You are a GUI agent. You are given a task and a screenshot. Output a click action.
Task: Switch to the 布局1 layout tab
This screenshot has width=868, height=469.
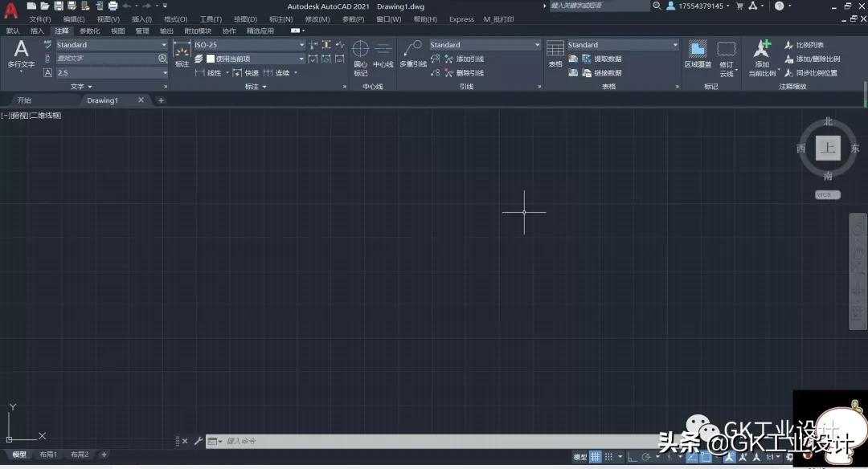click(48, 455)
